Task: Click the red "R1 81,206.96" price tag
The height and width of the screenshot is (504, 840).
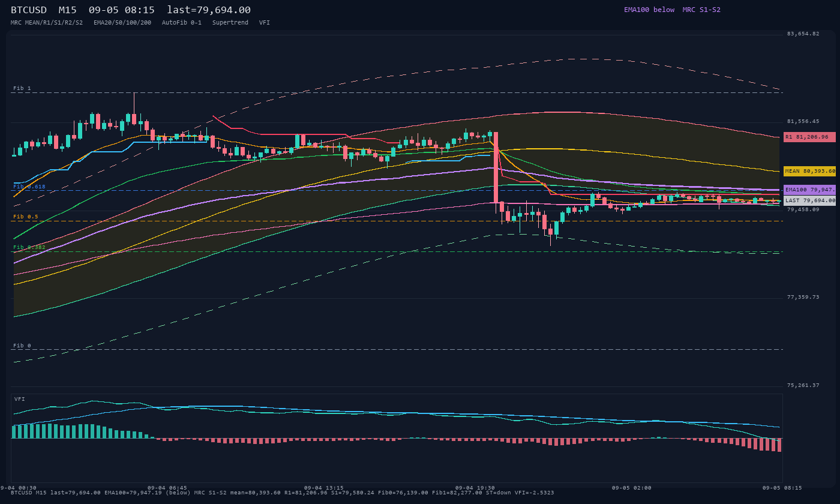Action: pos(809,137)
